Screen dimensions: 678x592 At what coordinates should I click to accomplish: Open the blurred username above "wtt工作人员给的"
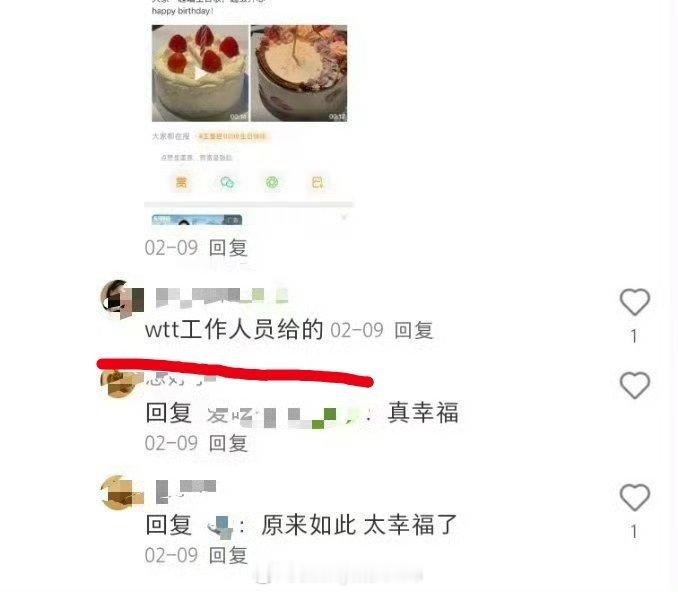click(221, 298)
